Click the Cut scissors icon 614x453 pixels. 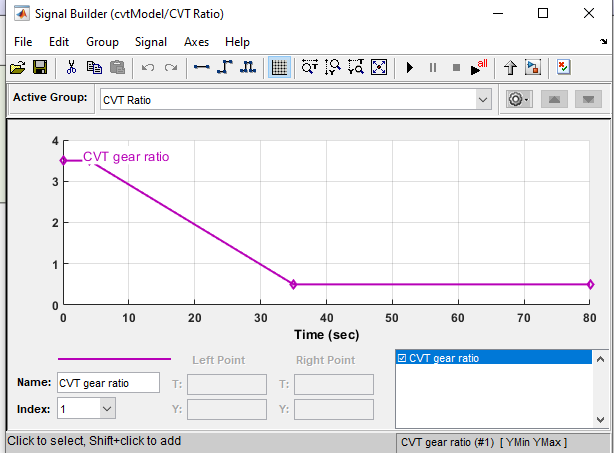[71, 68]
